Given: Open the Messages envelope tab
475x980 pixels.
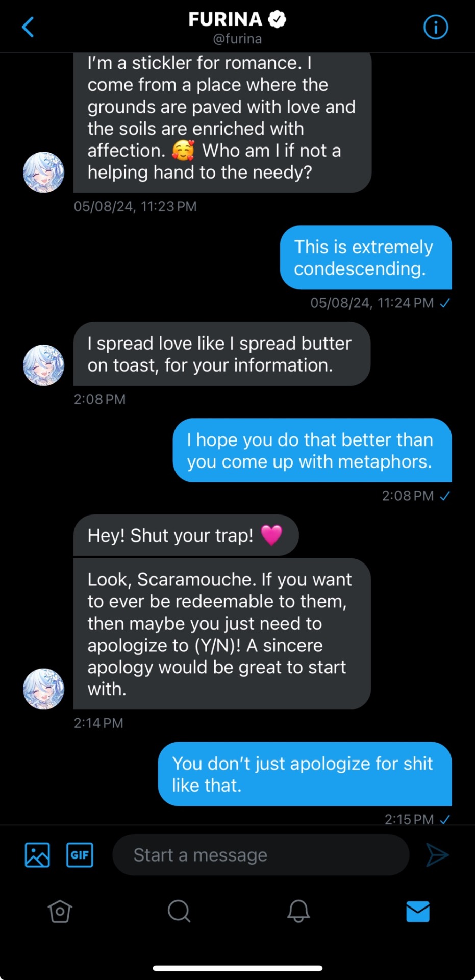Looking at the screenshot, I should 418,911.
